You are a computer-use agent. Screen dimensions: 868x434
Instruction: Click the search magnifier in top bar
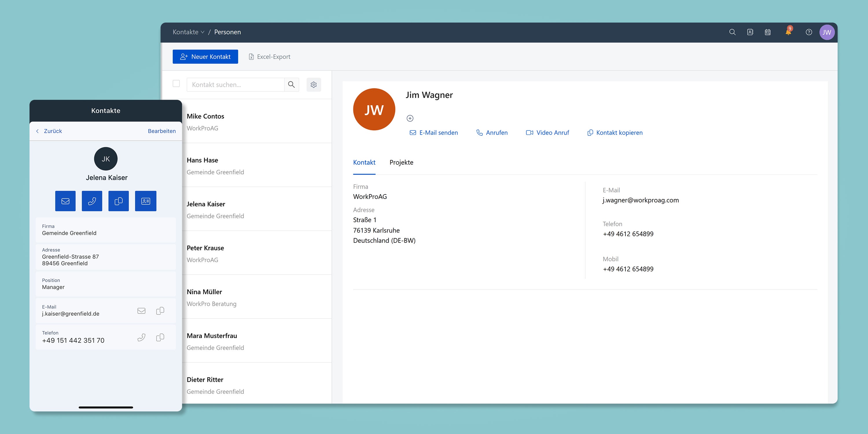tap(732, 32)
